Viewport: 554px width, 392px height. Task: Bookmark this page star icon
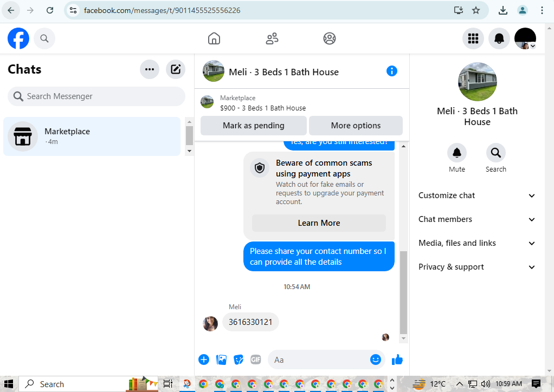click(476, 10)
